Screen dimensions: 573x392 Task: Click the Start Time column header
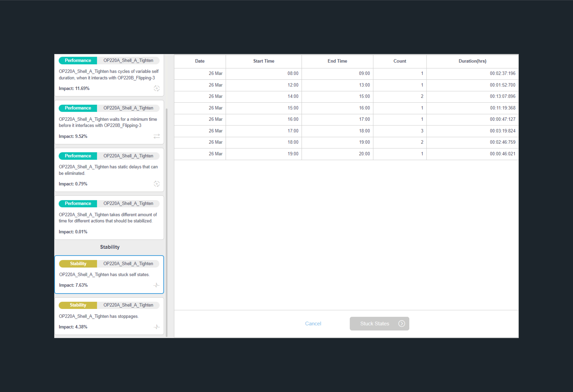[x=264, y=61]
